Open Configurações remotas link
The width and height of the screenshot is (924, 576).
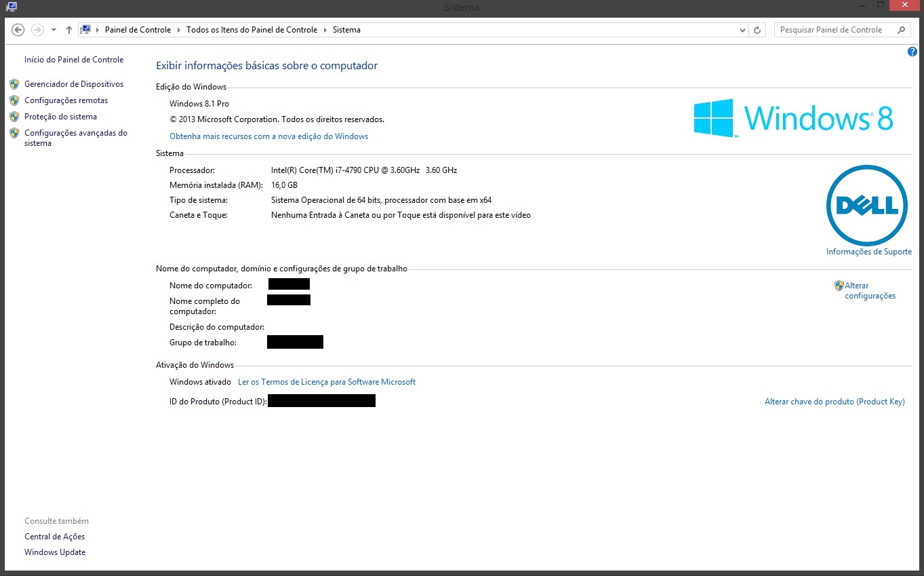pos(66,100)
